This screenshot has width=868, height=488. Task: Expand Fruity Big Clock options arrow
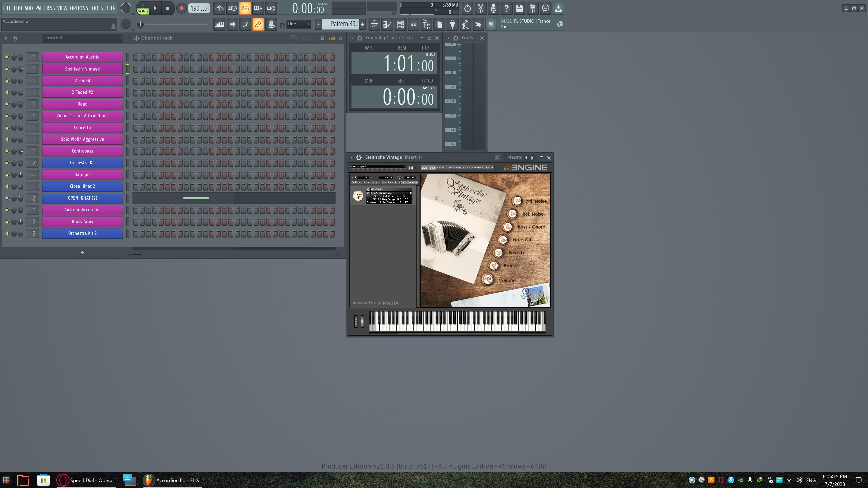[x=352, y=38]
